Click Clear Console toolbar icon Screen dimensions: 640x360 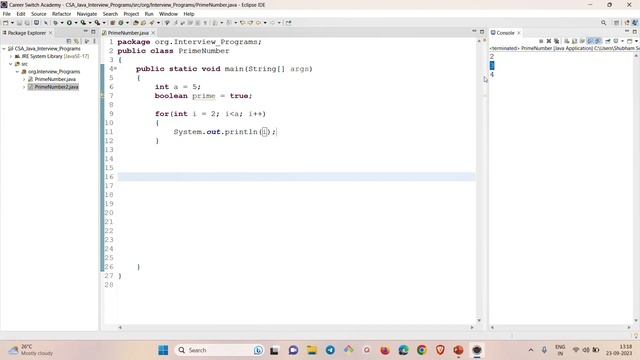click(567, 41)
